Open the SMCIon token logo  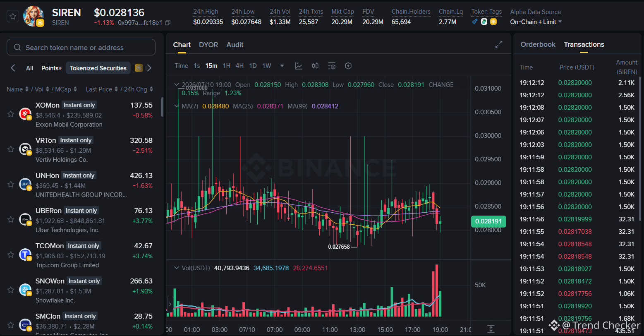25,325
